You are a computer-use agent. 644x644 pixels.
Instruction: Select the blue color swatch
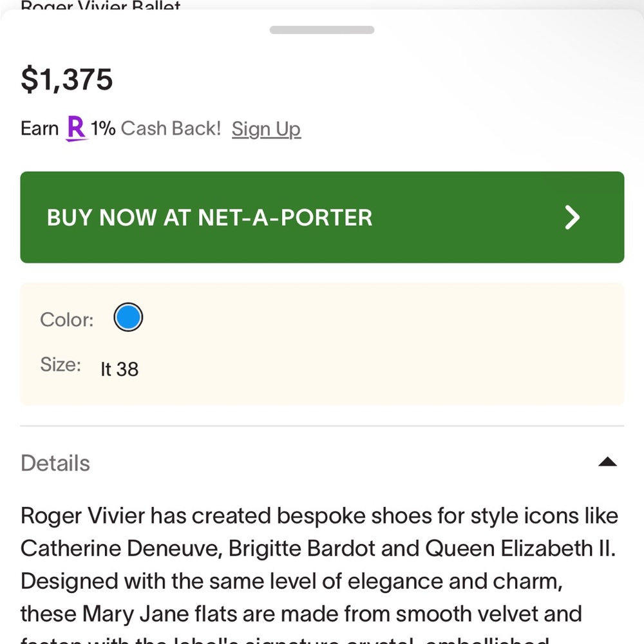[128, 318]
